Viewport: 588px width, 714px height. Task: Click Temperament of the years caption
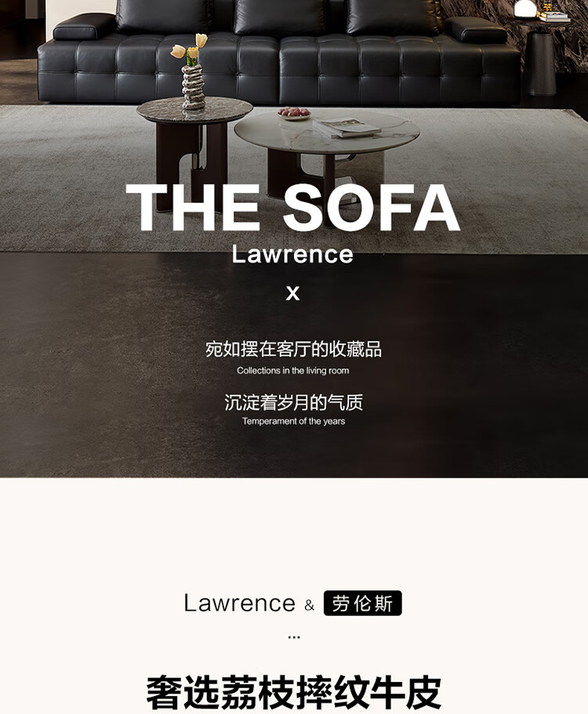pos(293,421)
